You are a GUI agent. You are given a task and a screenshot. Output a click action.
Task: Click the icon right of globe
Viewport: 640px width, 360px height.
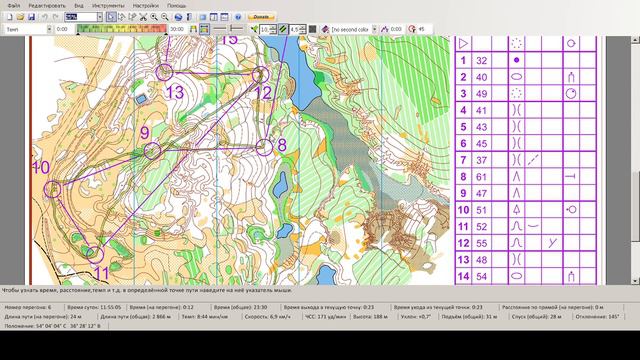(x=189, y=17)
